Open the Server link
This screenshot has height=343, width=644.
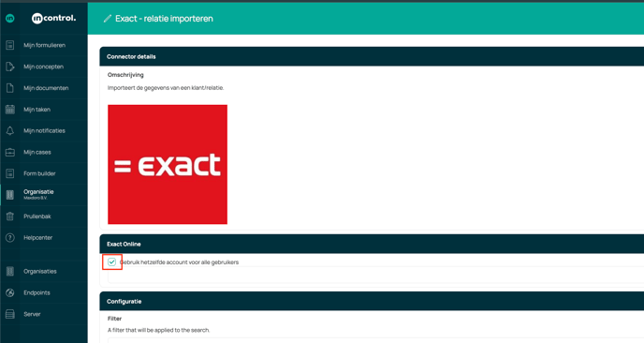(x=32, y=314)
